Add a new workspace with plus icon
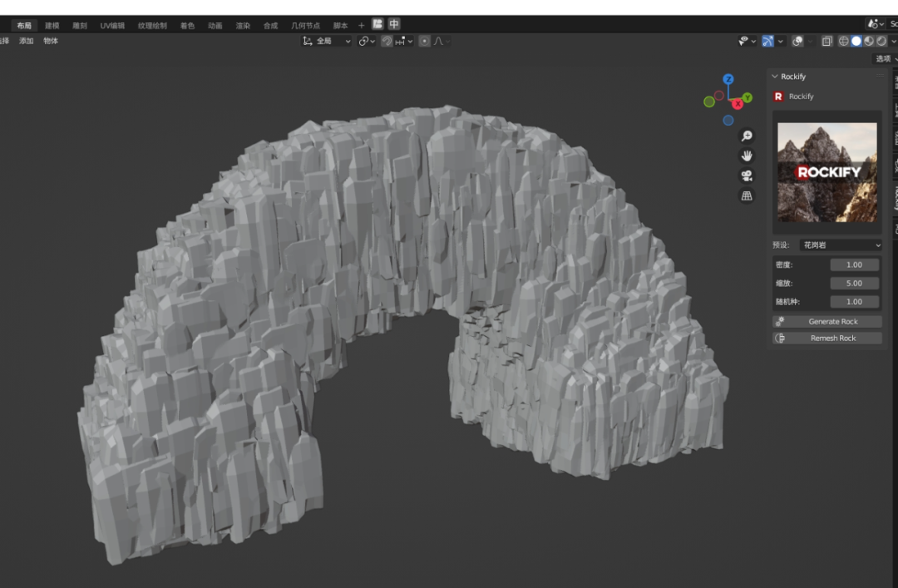 coord(362,25)
